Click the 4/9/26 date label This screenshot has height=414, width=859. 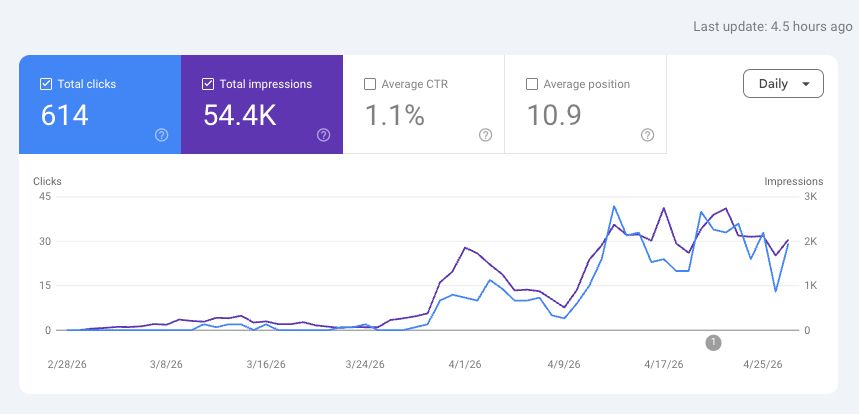coord(564,364)
